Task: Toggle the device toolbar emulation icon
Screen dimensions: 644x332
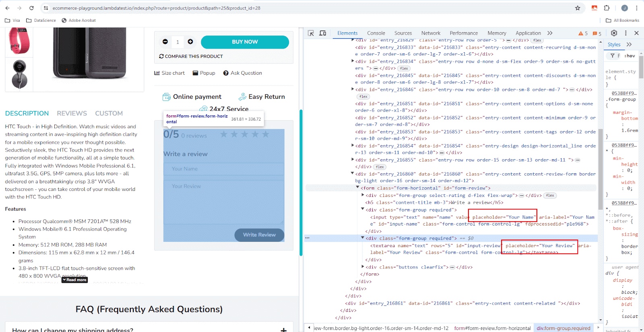Action: 322,33
